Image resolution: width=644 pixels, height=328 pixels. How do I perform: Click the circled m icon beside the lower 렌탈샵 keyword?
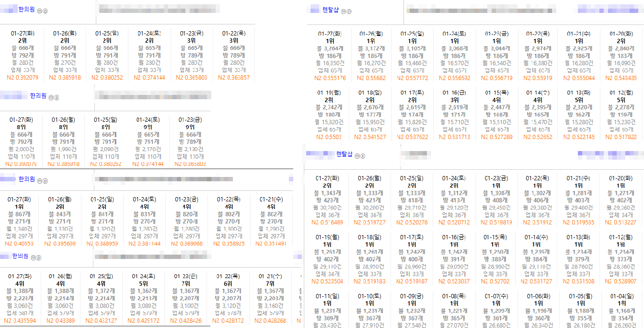point(357,156)
